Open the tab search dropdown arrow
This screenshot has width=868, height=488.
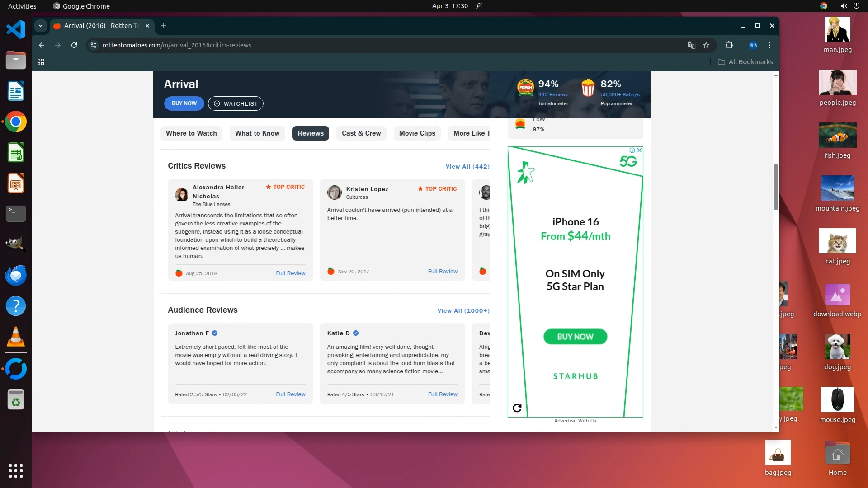pos(41,26)
